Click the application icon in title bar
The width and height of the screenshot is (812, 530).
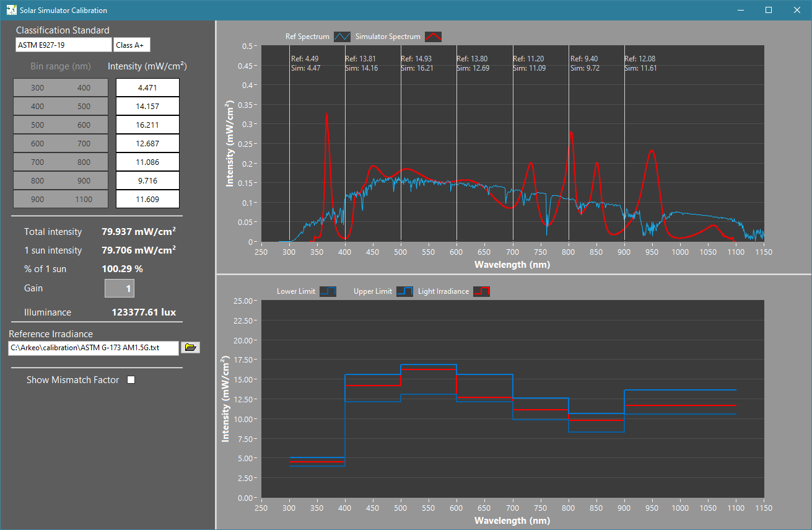11,10
